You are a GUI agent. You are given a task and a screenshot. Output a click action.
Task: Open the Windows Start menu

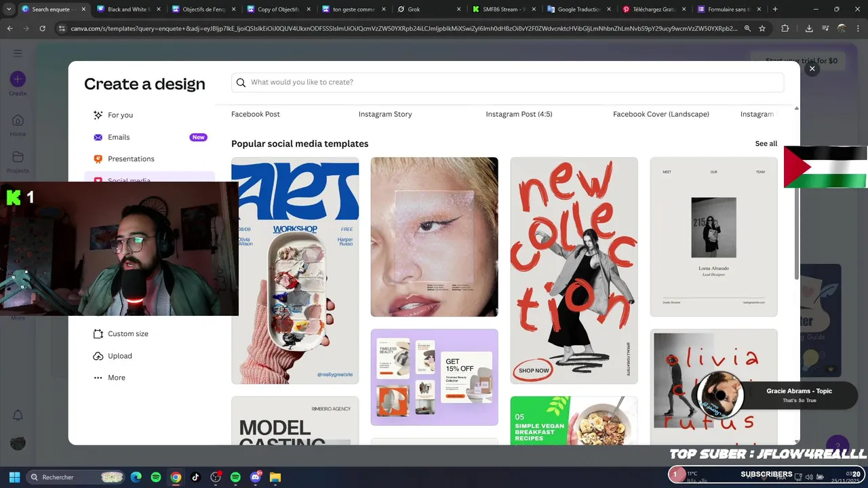(x=14, y=477)
